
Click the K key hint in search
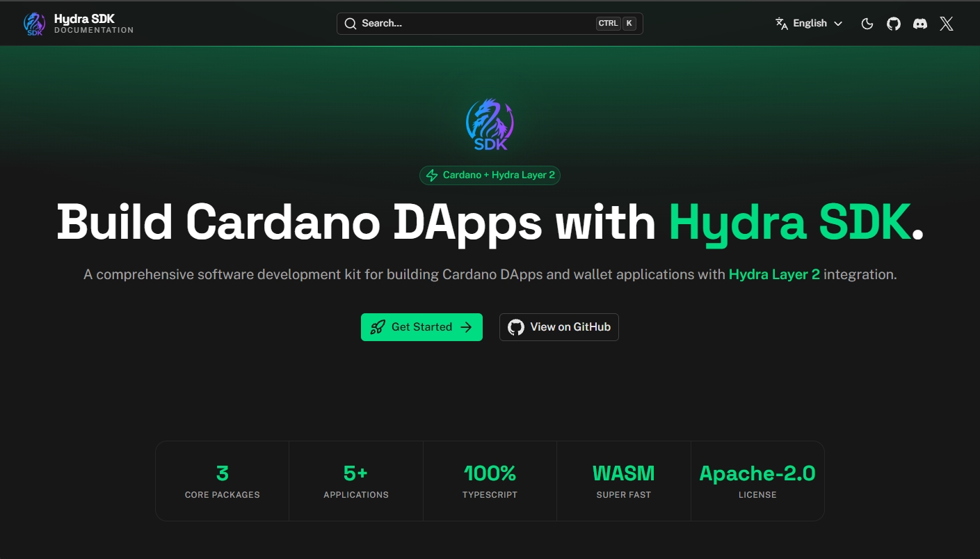click(629, 24)
